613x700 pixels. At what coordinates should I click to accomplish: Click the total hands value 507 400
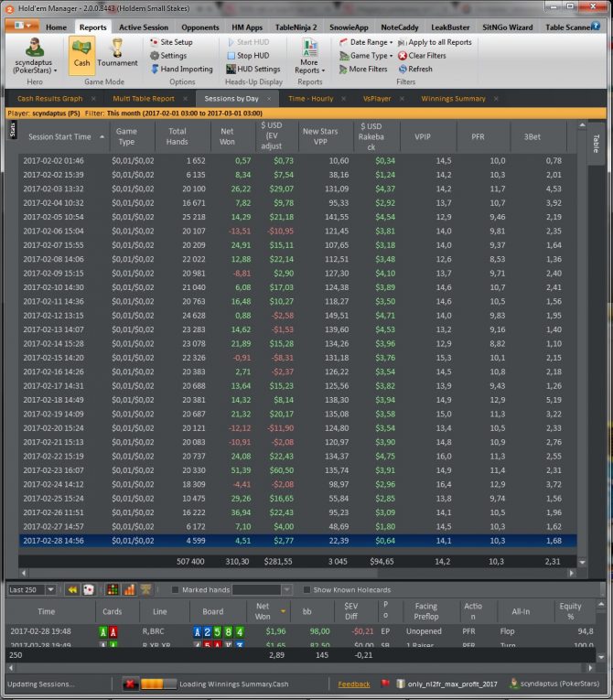190,561
